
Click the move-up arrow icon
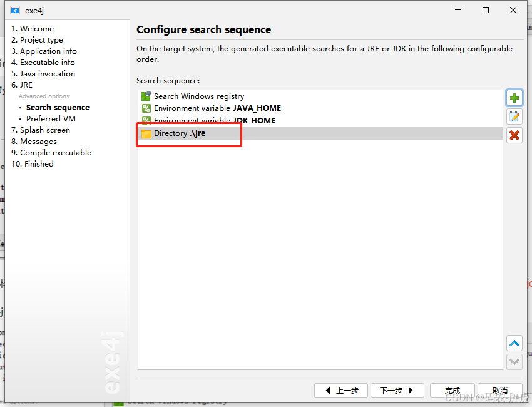coord(514,343)
